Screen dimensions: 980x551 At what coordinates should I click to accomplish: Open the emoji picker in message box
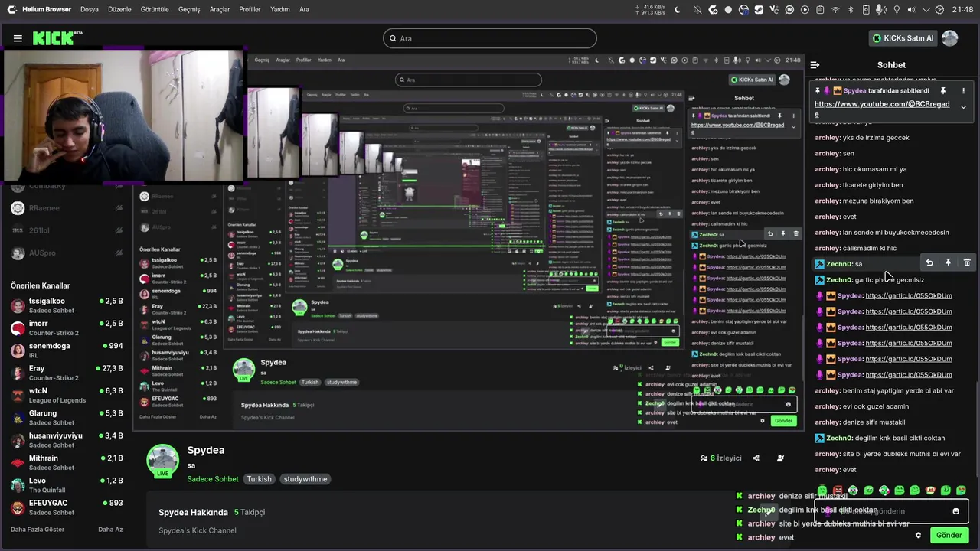click(x=955, y=511)
